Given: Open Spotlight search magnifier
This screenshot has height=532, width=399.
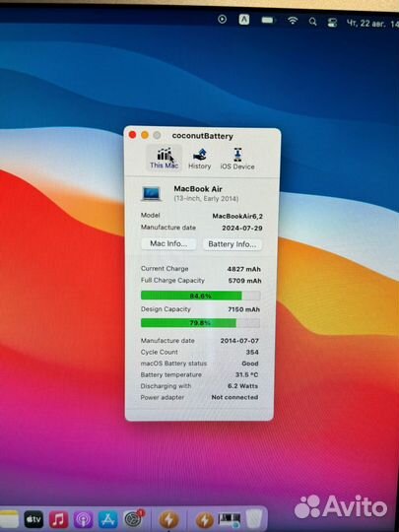Looking at the screenshot, I should pyautogui.click(x=313, y=22).
